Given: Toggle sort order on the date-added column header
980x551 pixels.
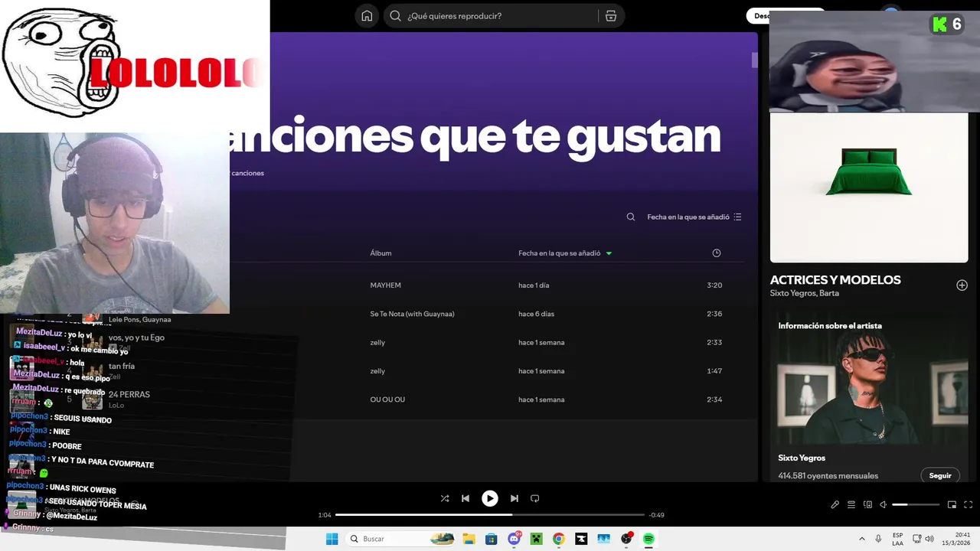Looking at the screenshot, I should pos(565,253).
